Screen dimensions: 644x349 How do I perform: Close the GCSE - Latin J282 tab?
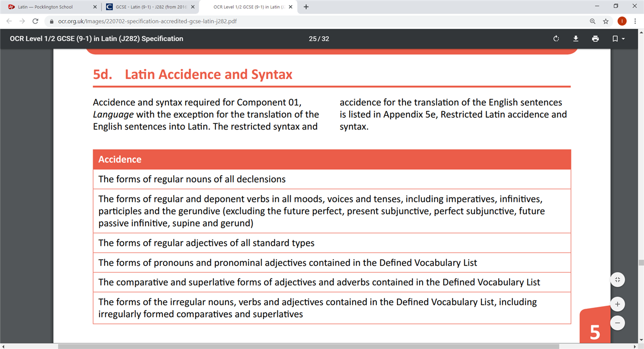(x=193, y=7)
